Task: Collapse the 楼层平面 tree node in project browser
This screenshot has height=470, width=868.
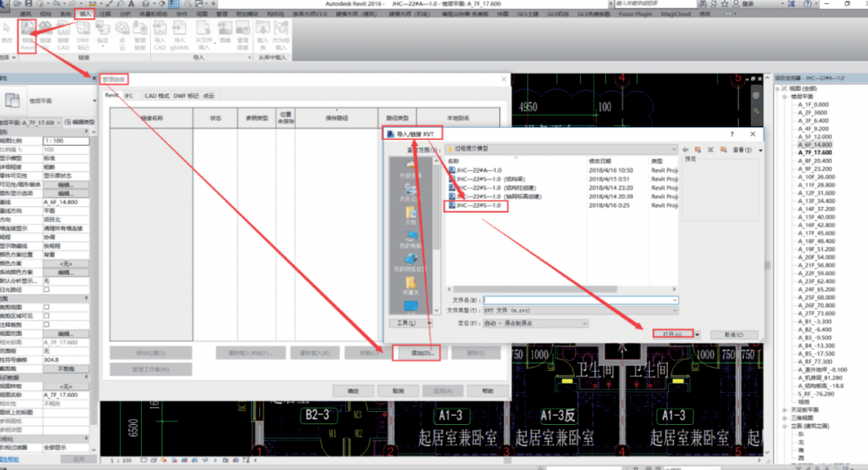Action: tap(785, 97)
